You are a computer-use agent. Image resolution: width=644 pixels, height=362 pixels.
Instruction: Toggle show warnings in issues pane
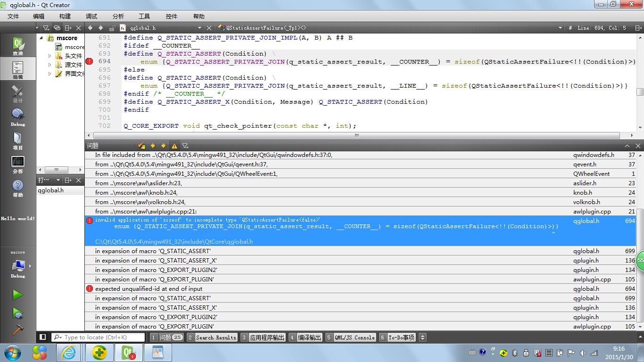pyautogui.click(x=174, y=146)
